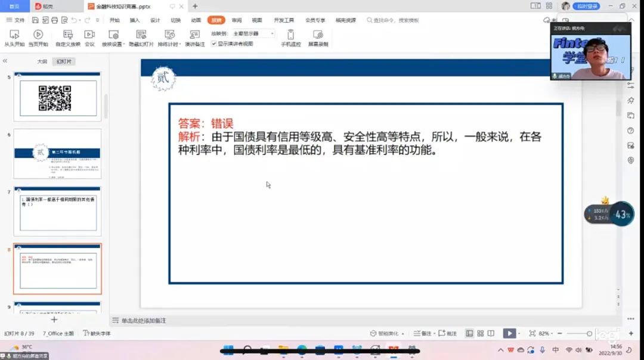Click the zoom slider in status bar
The height and width of the screenshot is (360, 644).
point(577,333)
